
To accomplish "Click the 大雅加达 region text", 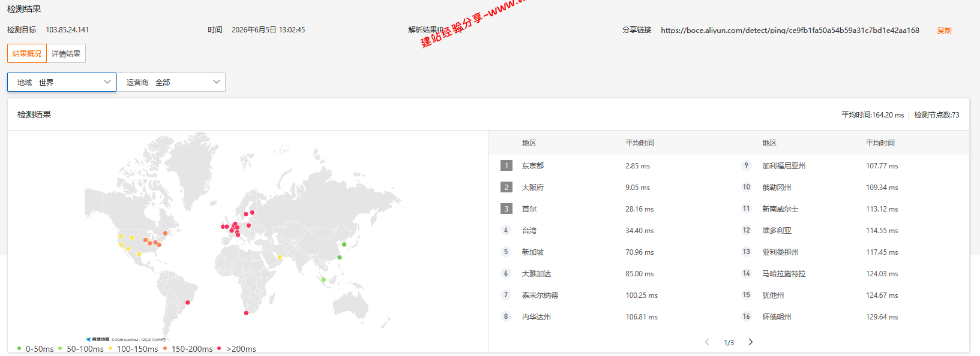I will tap(537, 274).
